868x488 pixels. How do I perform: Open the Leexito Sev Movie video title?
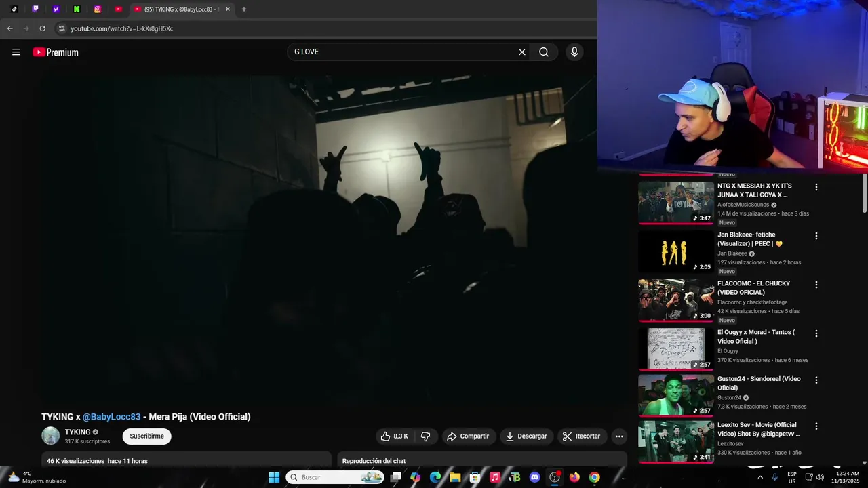click(x=759, y=429)
